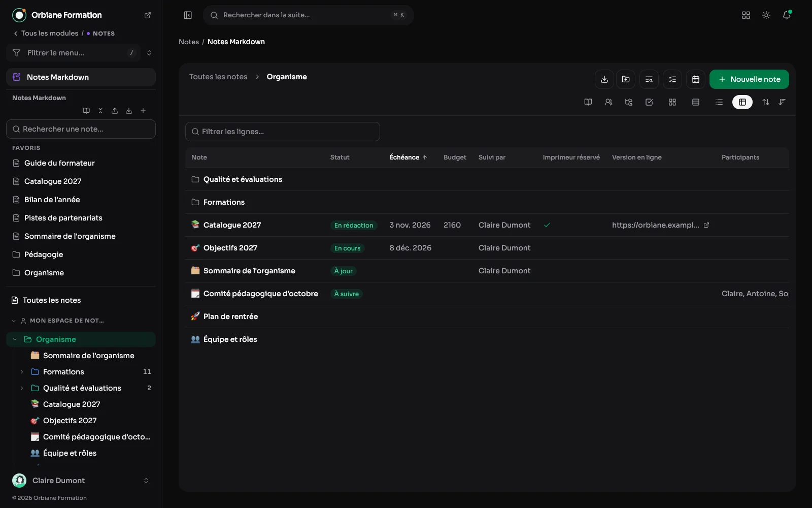Click the collapse-all icon in the notes sidebar

(100, 111)
